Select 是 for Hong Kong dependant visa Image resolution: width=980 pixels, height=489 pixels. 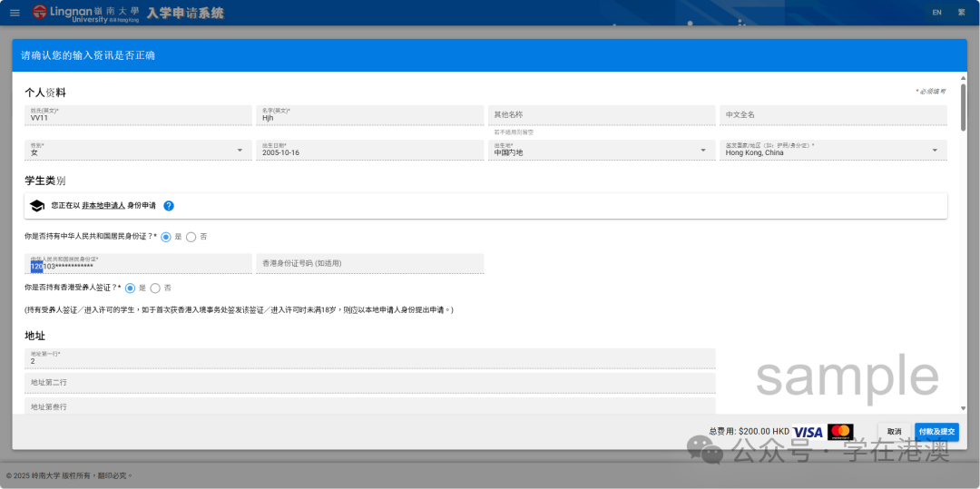pyautogui.click(x=130, y=288)
